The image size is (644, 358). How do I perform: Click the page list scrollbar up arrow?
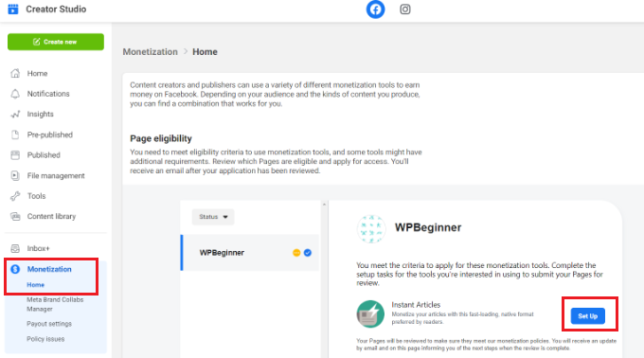click(x=324, y=204)
